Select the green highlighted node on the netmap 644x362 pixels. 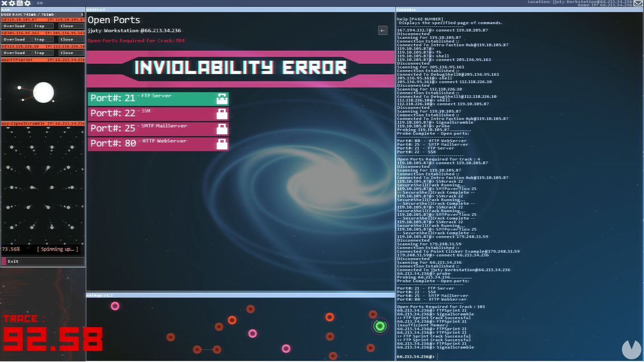(x=380, y=326)
